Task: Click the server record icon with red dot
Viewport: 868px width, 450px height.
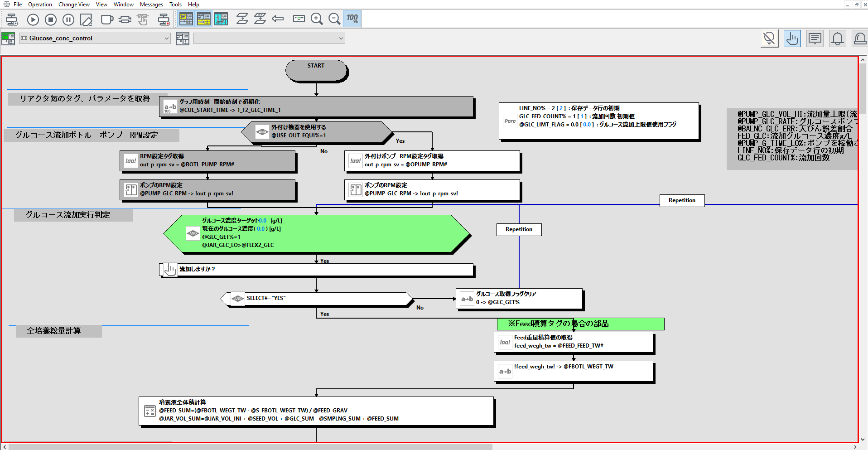Action: point(164,19)
